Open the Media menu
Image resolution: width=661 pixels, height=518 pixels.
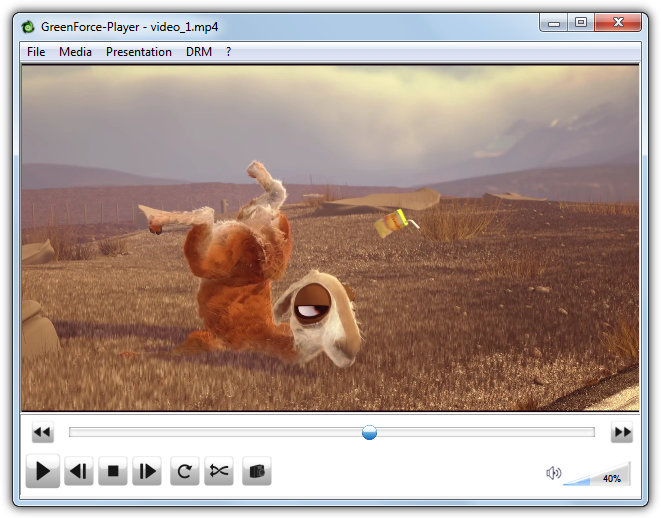(x=75, y=52)
